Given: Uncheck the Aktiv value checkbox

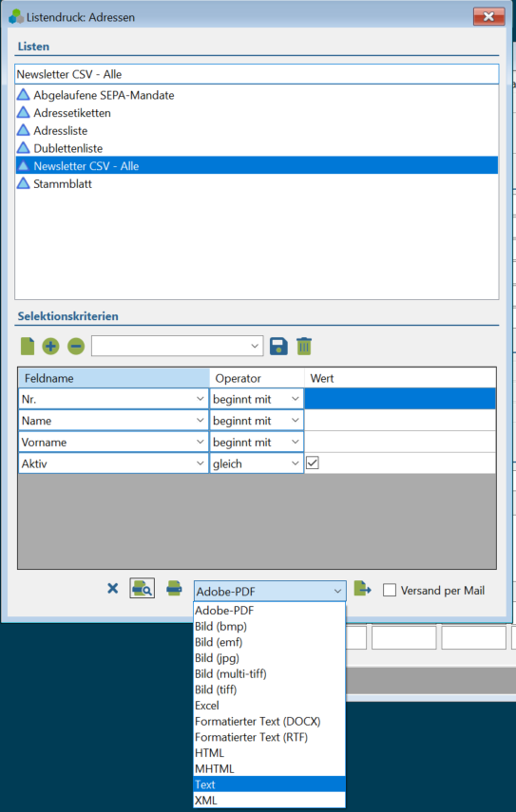Looking at the screenshot, I should pos(313,463).
